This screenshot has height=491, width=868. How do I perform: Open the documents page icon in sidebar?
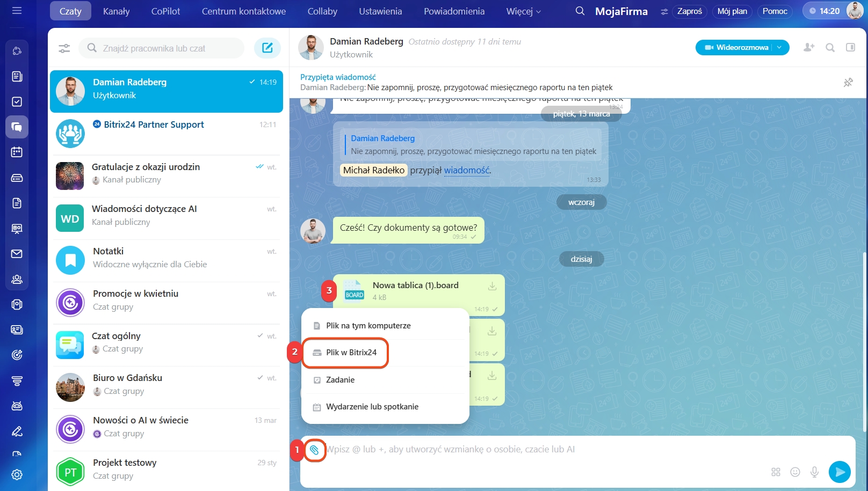click(x=17, y=203)
